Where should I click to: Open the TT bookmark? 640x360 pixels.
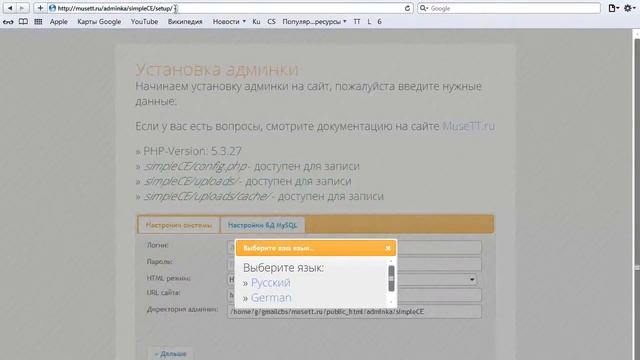[357, 22]
